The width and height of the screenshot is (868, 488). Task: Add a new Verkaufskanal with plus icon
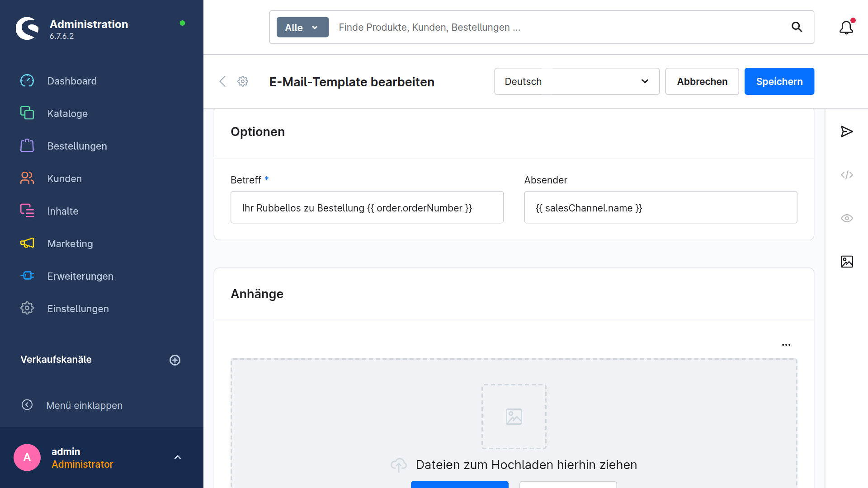175,360
